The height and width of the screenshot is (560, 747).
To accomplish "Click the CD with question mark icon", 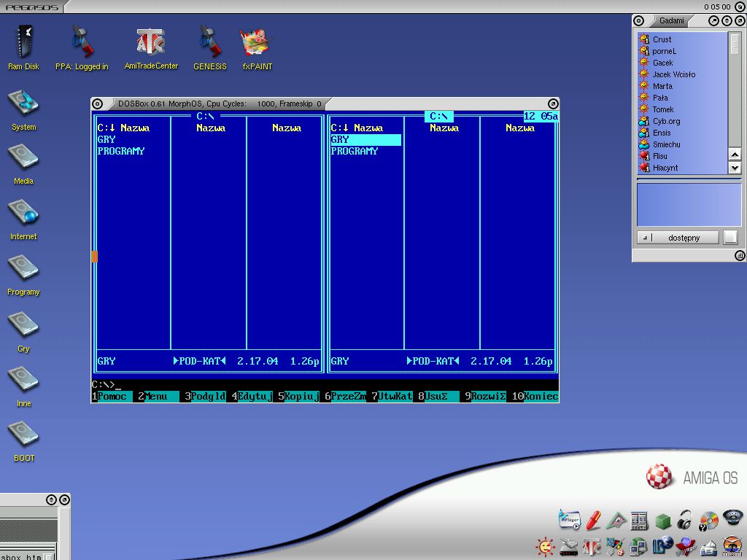I will pos(708,521).
